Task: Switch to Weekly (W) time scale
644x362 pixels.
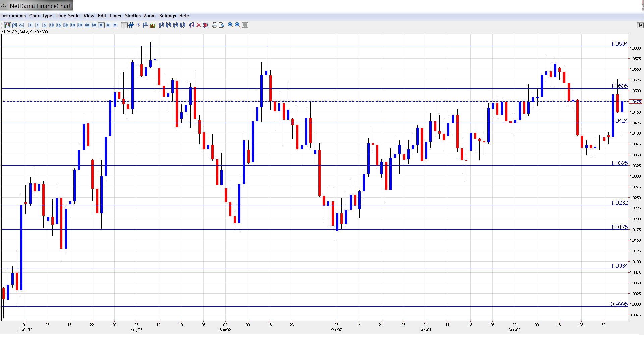Action: click(x=108, y=25)
